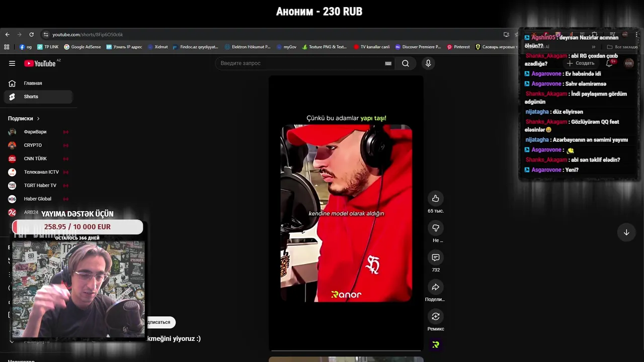The height and width of the screenshot is (362, 644).
Task: Open the Pinterest bookmark
Action: tap(458, 47)
